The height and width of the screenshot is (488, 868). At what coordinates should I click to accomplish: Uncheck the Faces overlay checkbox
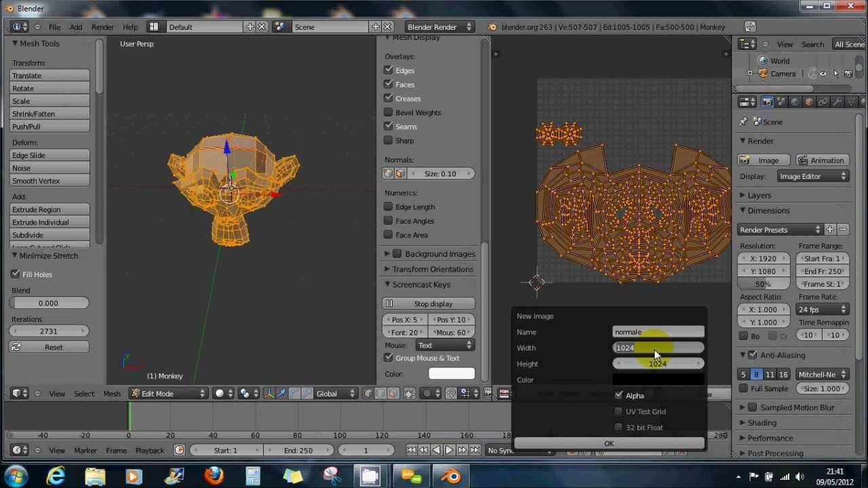389,84
